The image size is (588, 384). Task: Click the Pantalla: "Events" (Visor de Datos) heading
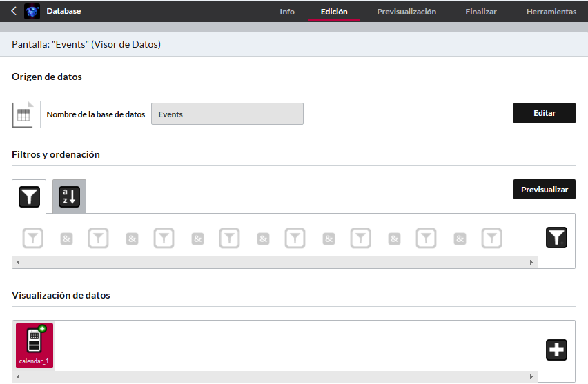point(86,44)
